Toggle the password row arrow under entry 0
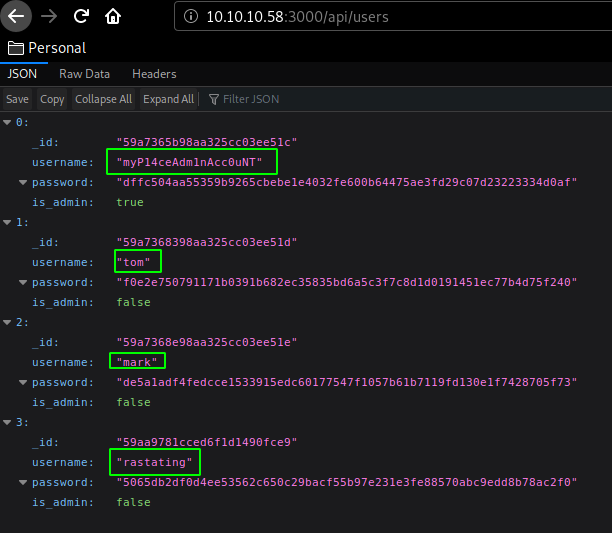The width and height of the screenshot is (612, 533). coord(22,182)
